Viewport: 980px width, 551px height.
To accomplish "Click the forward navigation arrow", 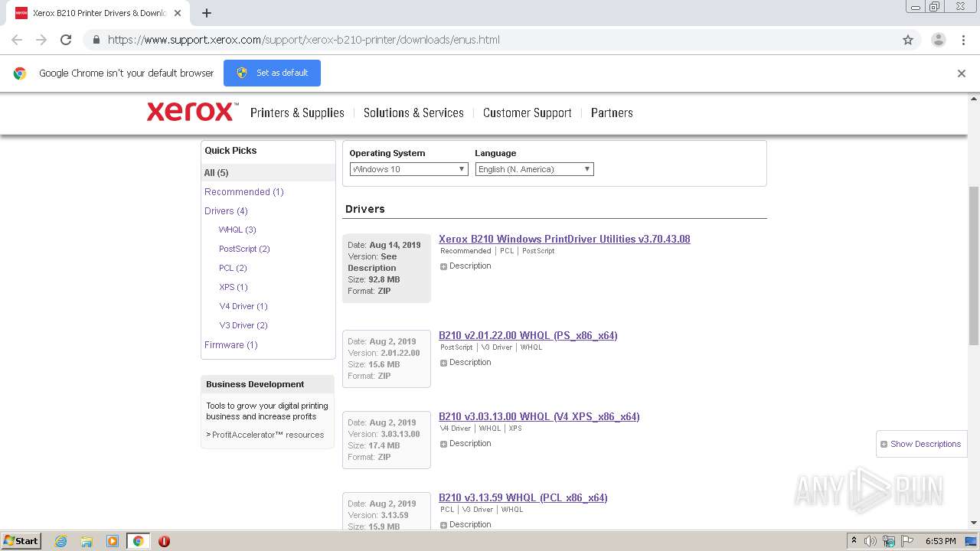I will click(x=41, y=40).
